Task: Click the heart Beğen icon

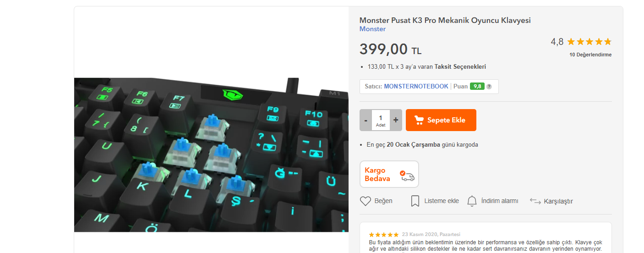Action: 365,201
